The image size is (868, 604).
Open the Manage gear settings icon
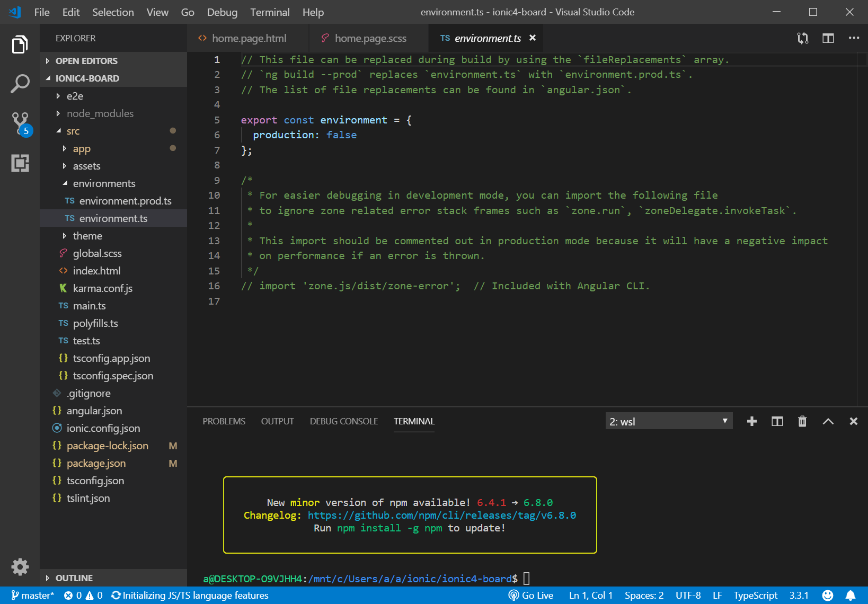tap(20, 567)
